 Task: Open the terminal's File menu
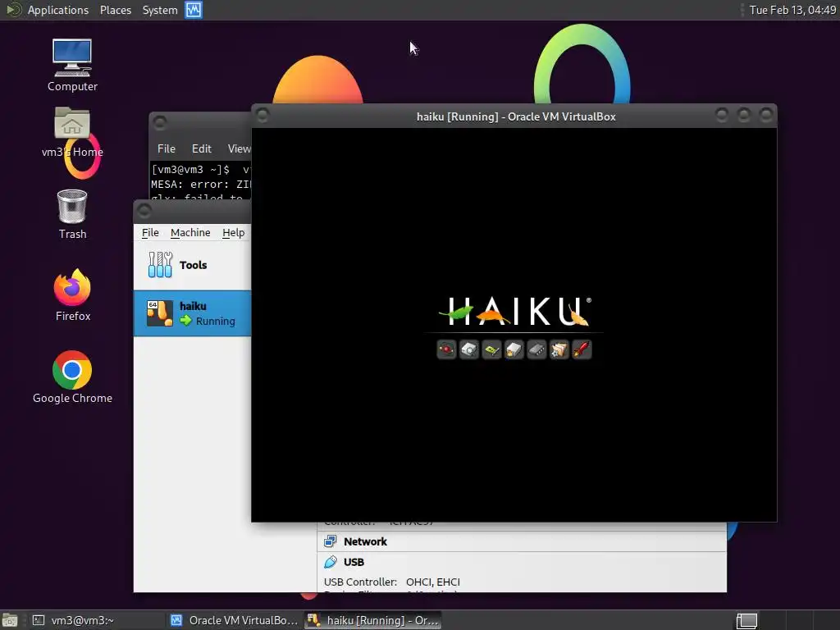[x=166, y=149]
